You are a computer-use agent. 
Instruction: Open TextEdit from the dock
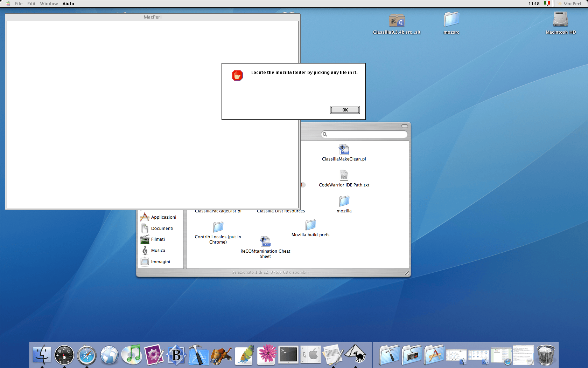point(333,355)
